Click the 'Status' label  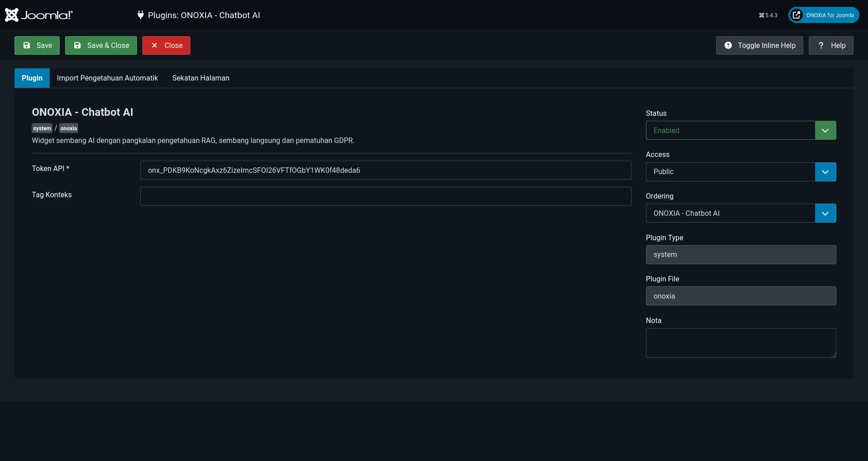(656, 113)
